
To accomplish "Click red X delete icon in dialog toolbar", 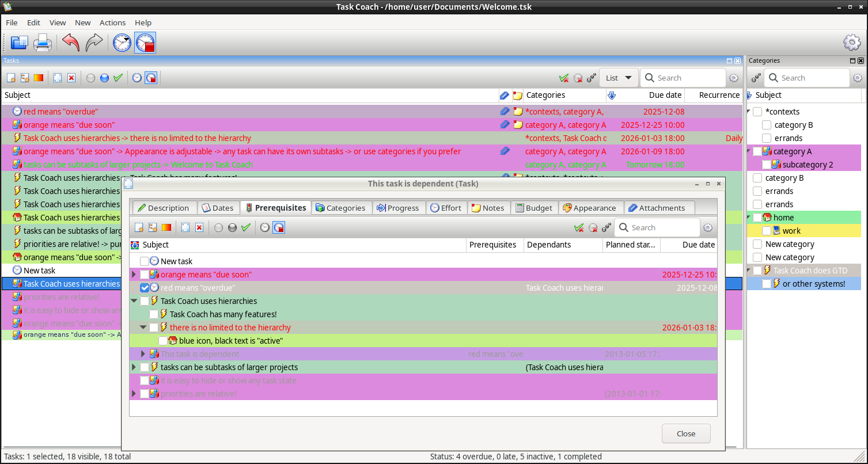I will point(199,227).
